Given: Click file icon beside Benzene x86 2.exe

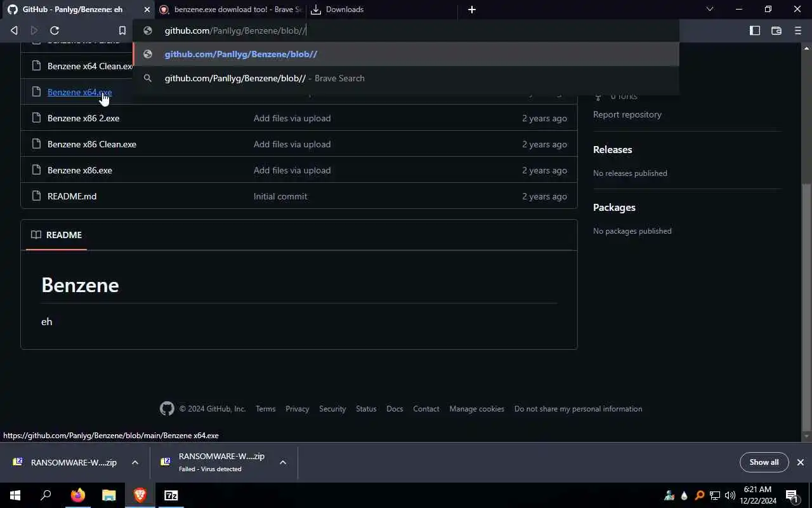Looking at the screenshot, I should [x=36, y=118].
